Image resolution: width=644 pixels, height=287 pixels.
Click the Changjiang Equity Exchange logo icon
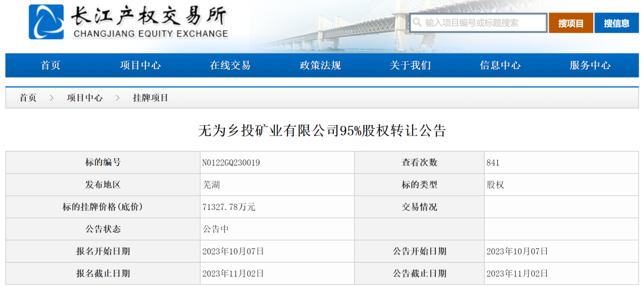[x=46, y=22]
